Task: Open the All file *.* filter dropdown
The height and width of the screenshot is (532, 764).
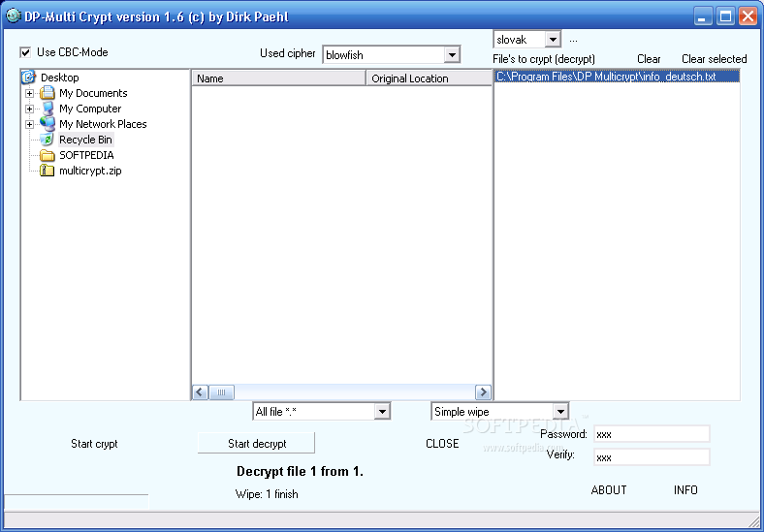Action: point(382,412)
